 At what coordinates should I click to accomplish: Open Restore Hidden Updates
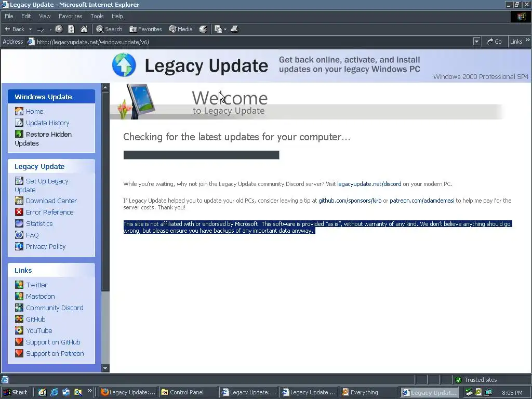coord(43,138)
